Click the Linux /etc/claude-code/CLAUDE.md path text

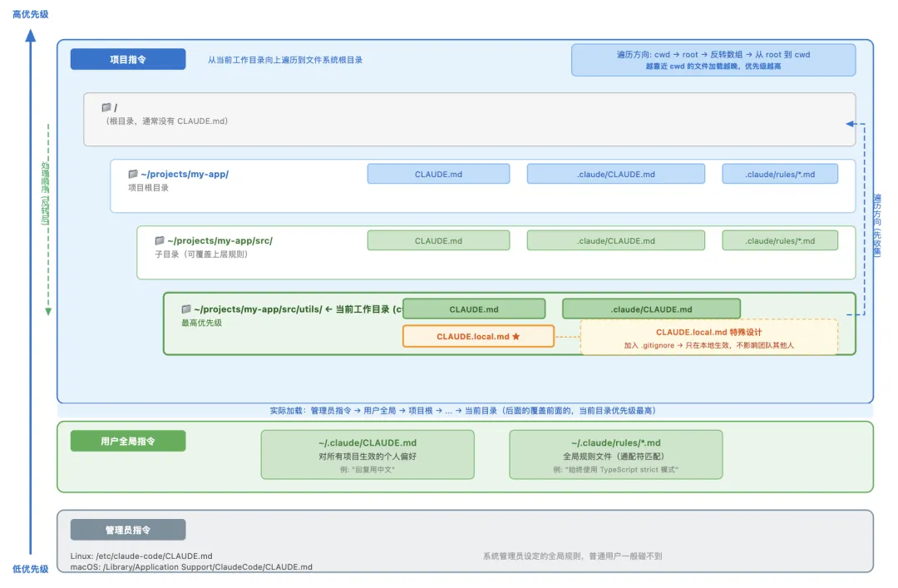pyautogui.click(x=141, y=556)
